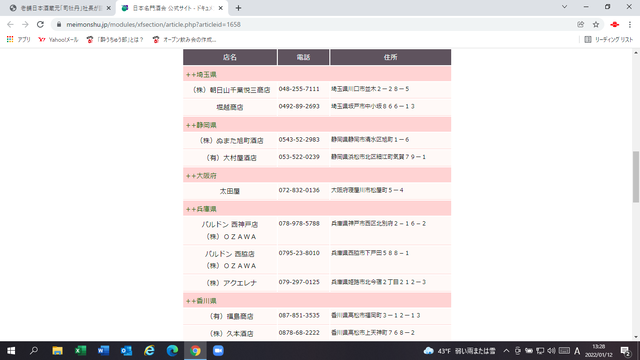Viewport: 640px width, 360px height.
Task: Reload the current page
Action: (40, 24)
